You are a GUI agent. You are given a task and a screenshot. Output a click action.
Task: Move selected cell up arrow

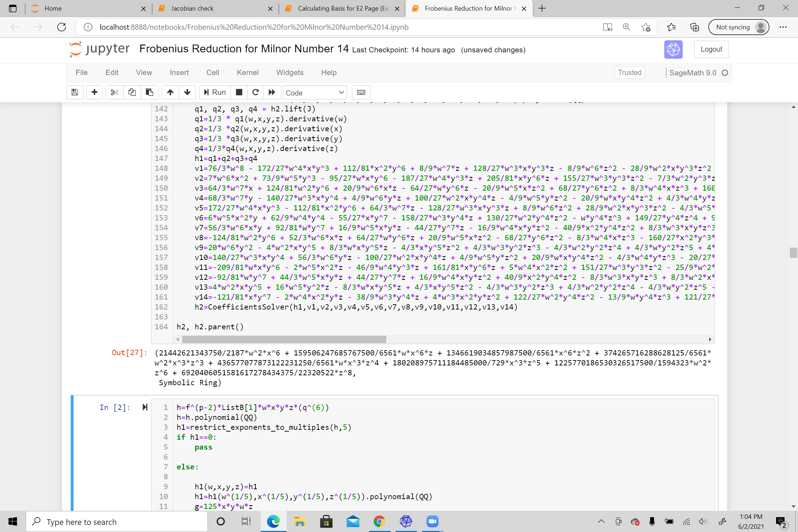170,92
